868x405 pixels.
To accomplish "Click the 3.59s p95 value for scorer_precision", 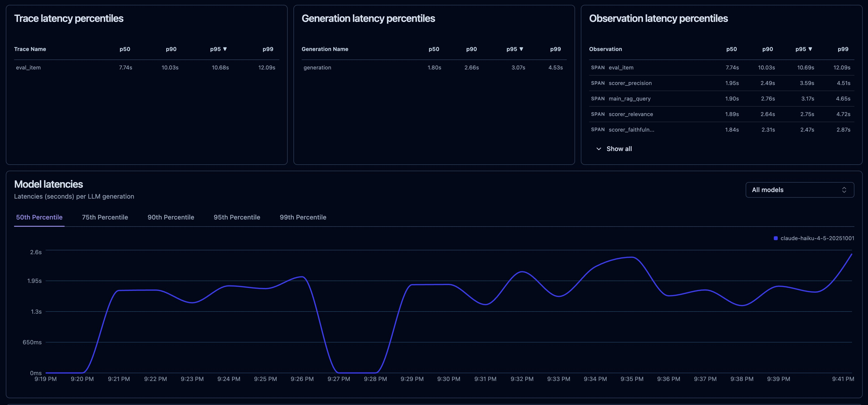I will click(807, 83).
